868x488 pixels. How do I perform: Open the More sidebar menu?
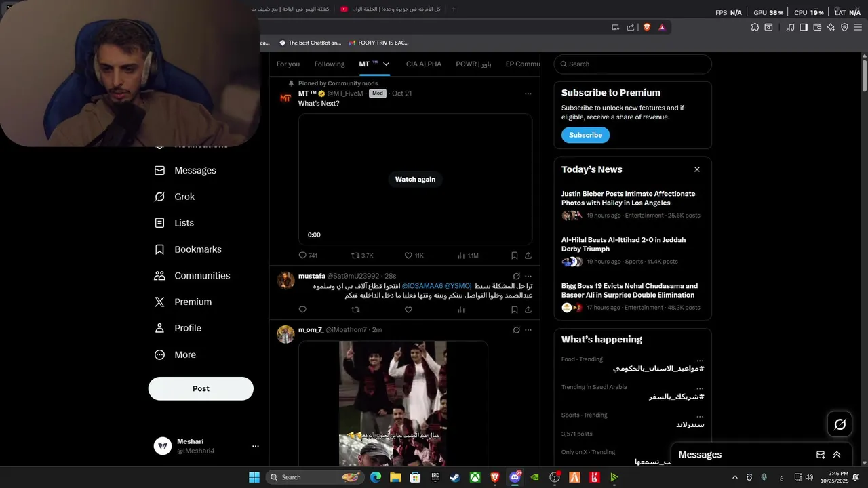pyautogui.click(x=175, y=354)
